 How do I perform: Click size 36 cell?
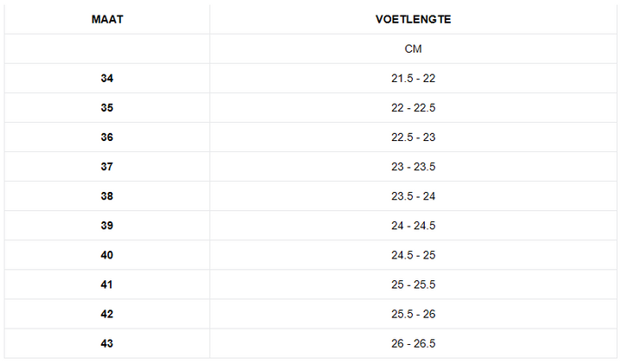107,137
